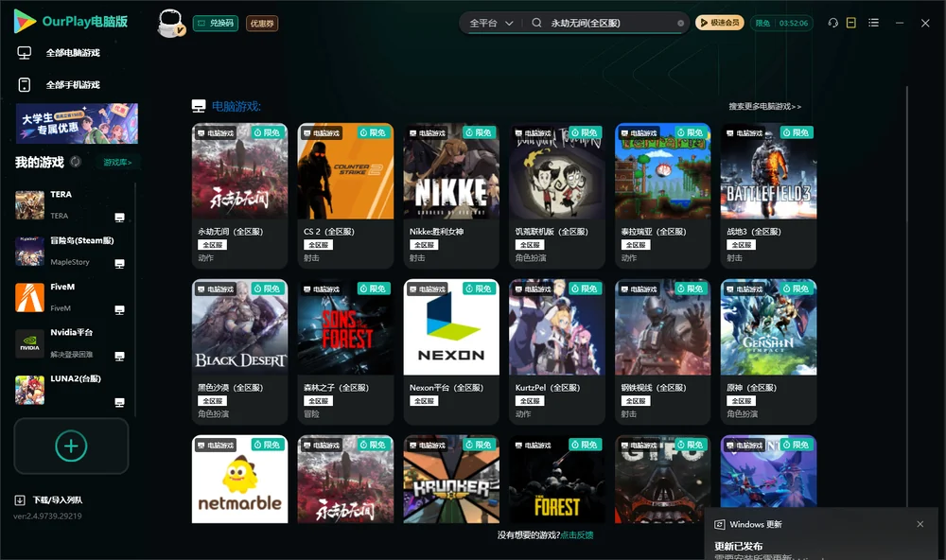
Task: Open the 钢铁视线 game card
Action: [662, 352]
